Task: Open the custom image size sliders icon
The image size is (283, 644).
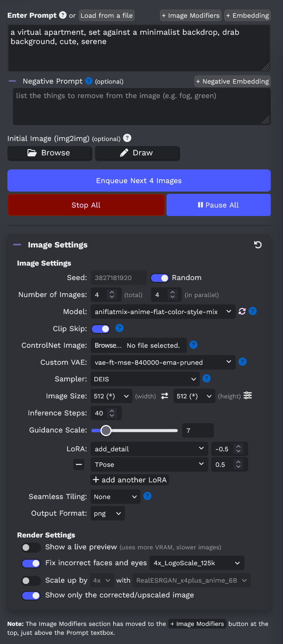Action: click(x=248, y=396)
